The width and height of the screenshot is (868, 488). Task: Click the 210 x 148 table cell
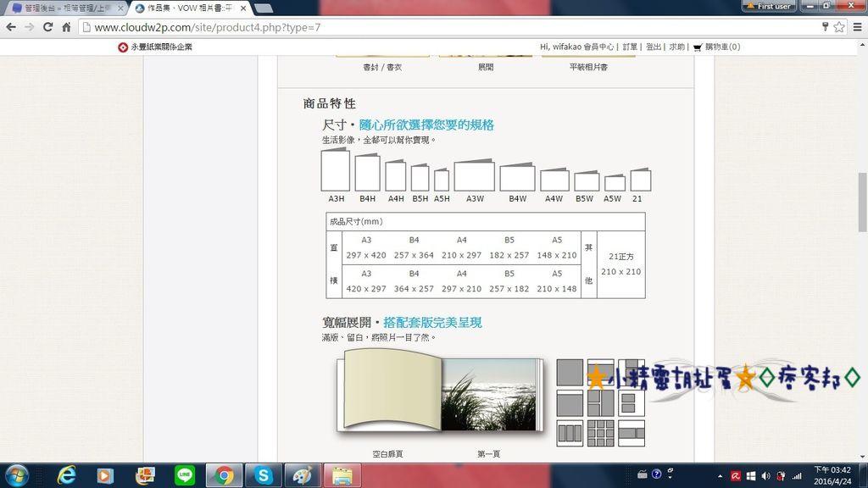(557, 289)
